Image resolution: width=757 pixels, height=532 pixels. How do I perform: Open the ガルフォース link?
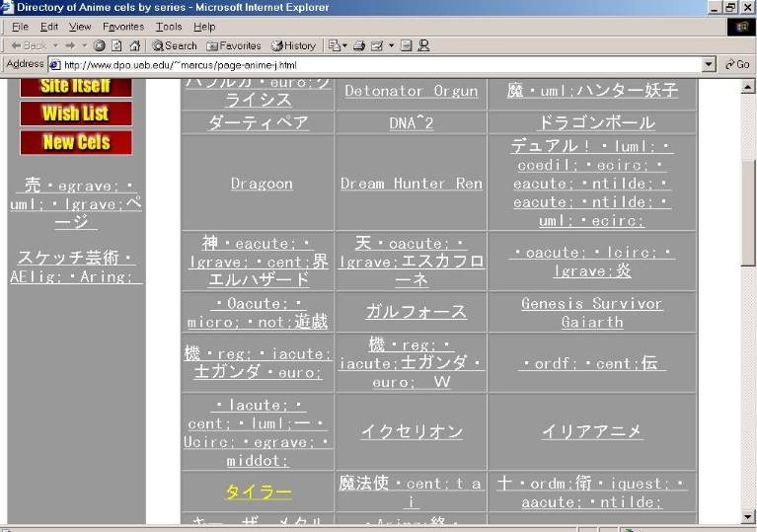pos(416,311)
